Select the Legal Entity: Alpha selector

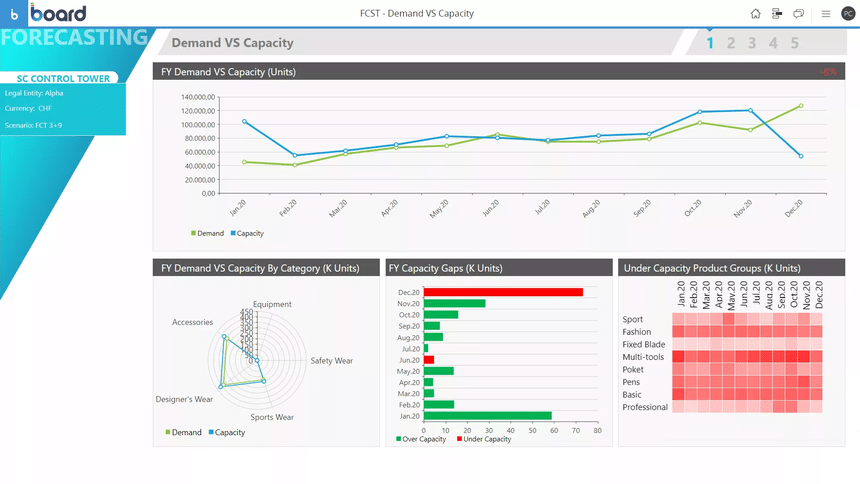coord(34,93)
